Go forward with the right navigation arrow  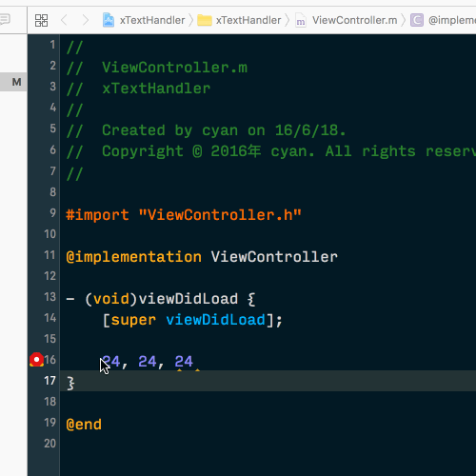coord(86,20)
